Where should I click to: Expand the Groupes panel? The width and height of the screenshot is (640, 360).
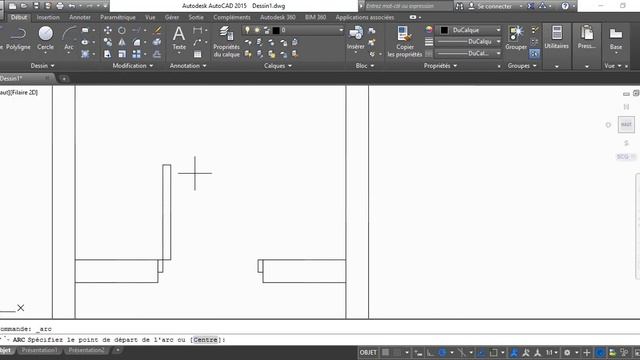tap(522, 65)
